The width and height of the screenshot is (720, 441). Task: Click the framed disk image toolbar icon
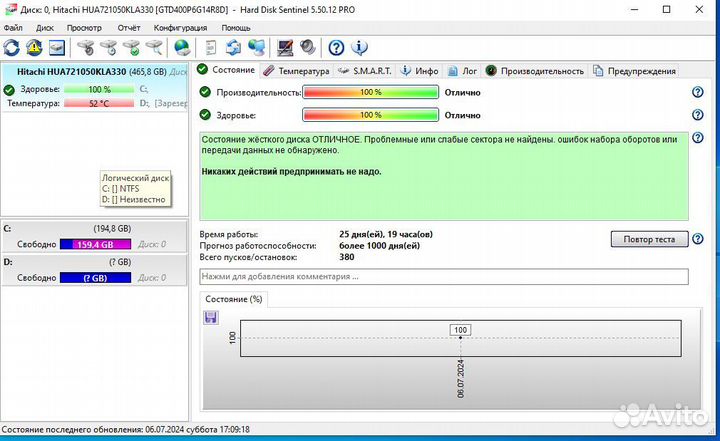pos(57,47)
